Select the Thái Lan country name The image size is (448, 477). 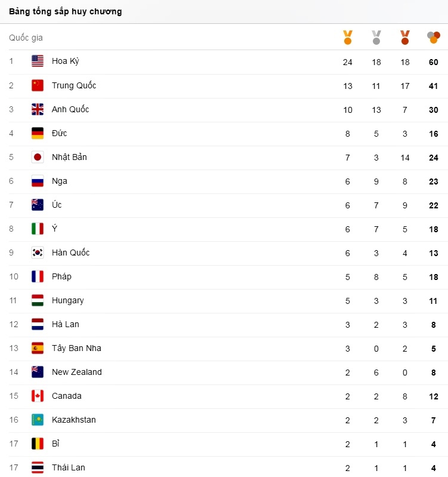[69, 467]
